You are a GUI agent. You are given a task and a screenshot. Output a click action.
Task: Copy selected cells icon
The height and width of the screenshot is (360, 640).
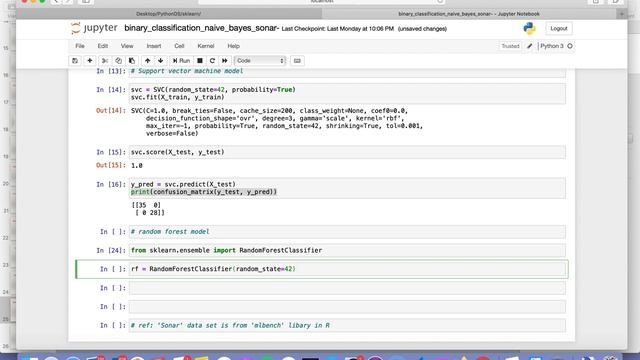pos(118,61)
